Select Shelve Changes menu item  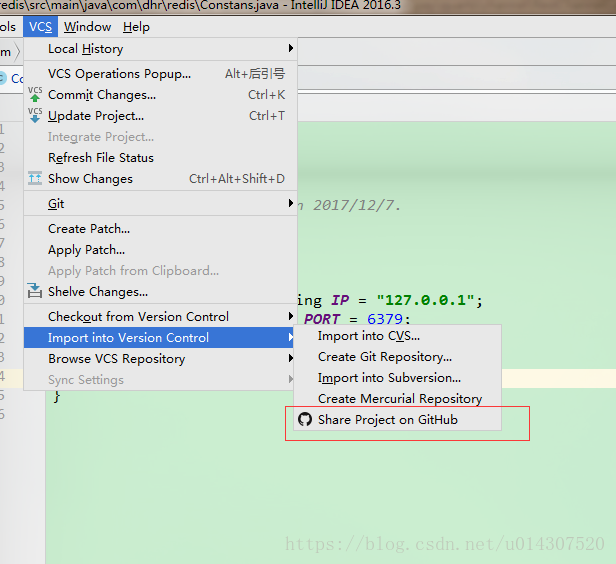[x=160, y=292]
